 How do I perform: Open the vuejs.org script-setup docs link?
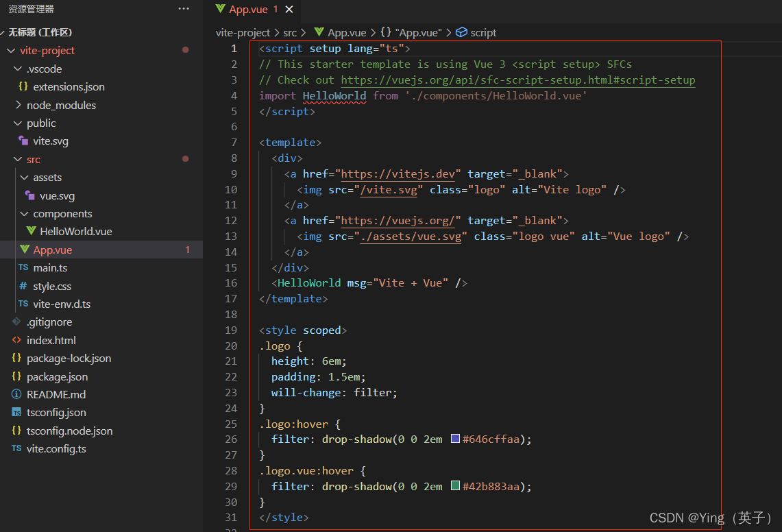(517, 80)
